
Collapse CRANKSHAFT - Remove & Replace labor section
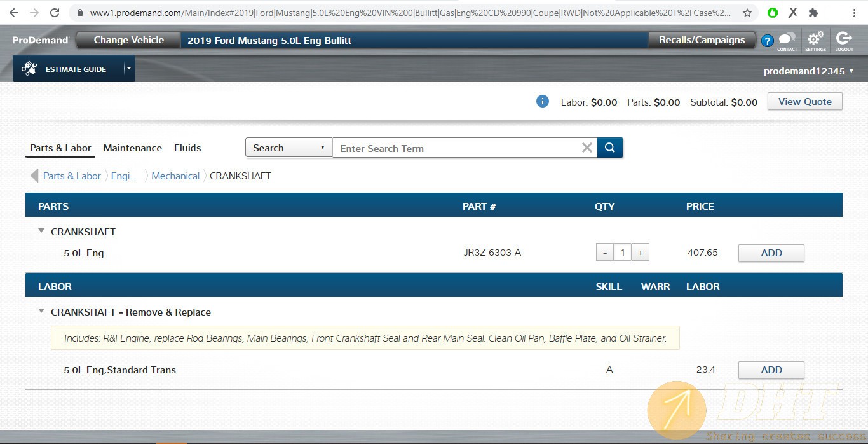click(41, 312)
